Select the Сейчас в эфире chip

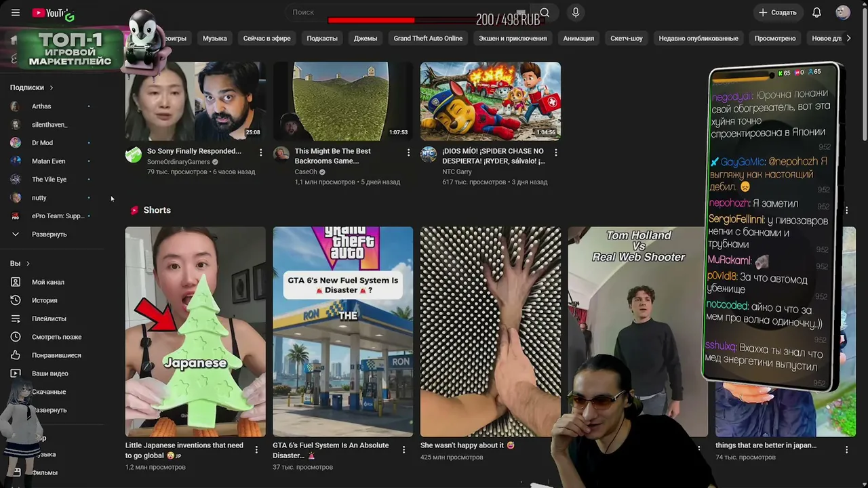267,39
